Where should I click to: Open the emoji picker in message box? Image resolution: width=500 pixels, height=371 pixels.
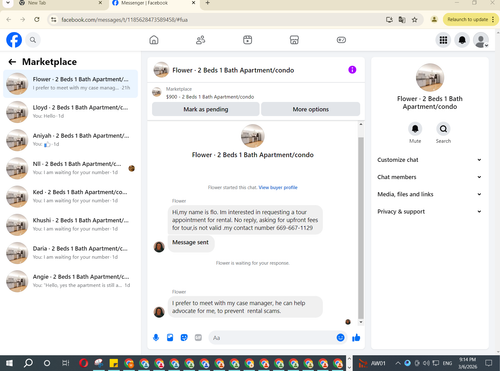click(x=340, y=338)
